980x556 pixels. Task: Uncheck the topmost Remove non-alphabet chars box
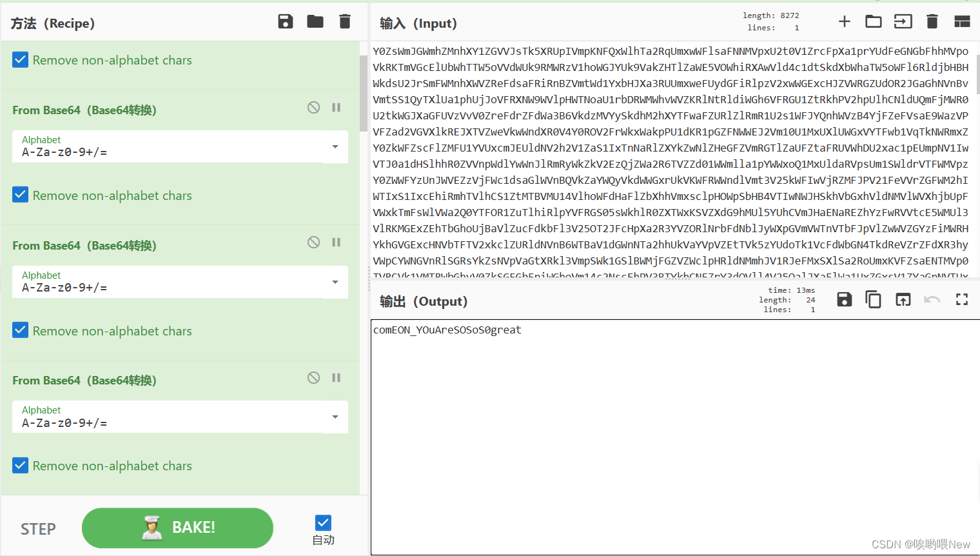(x=21, y=60)
